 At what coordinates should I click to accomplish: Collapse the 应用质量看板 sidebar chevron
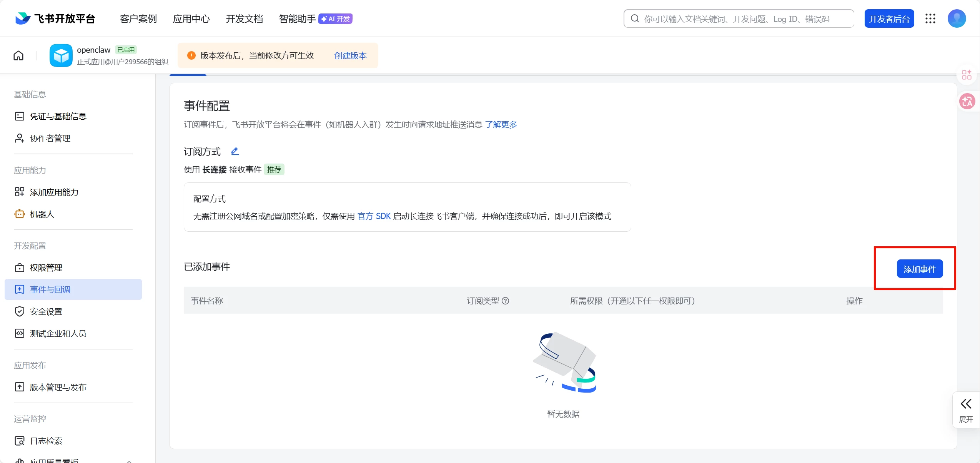129,460
